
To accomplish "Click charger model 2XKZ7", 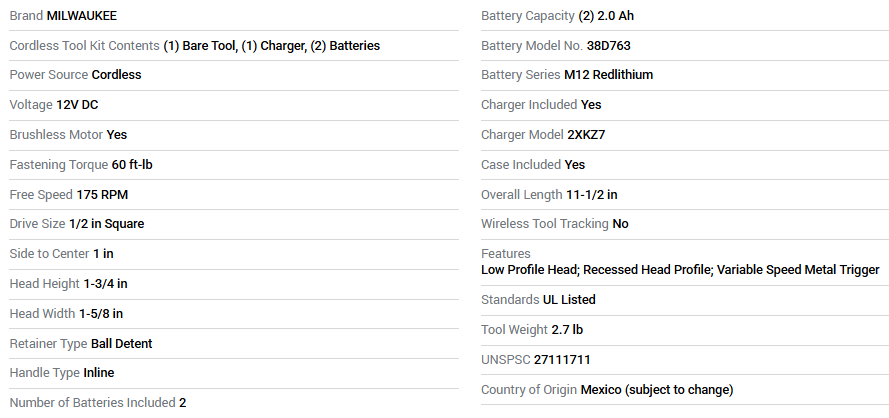I will [586, 135].
